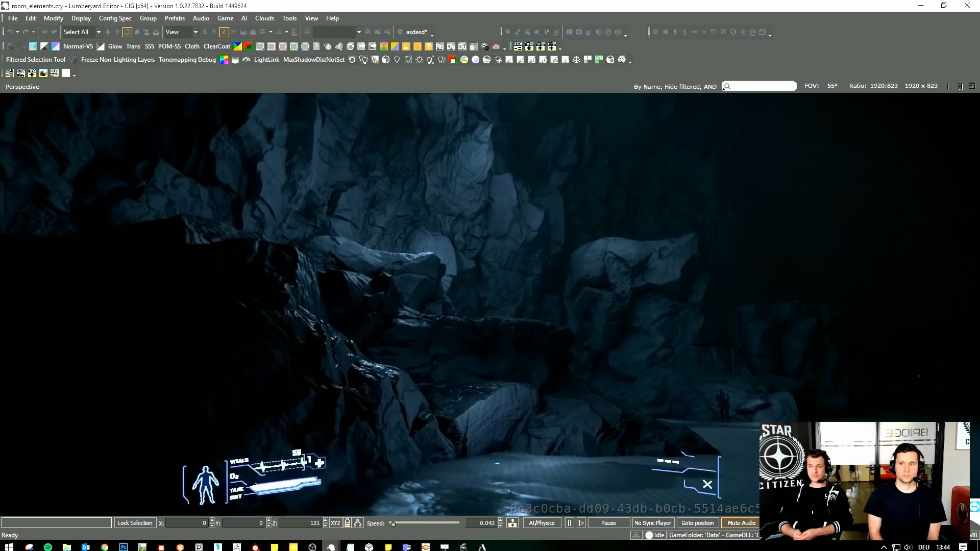The width and height of the screenshot is (980, 551).
Task: Toggle the XYZ lock padlock icon
Action: point(347,523)
